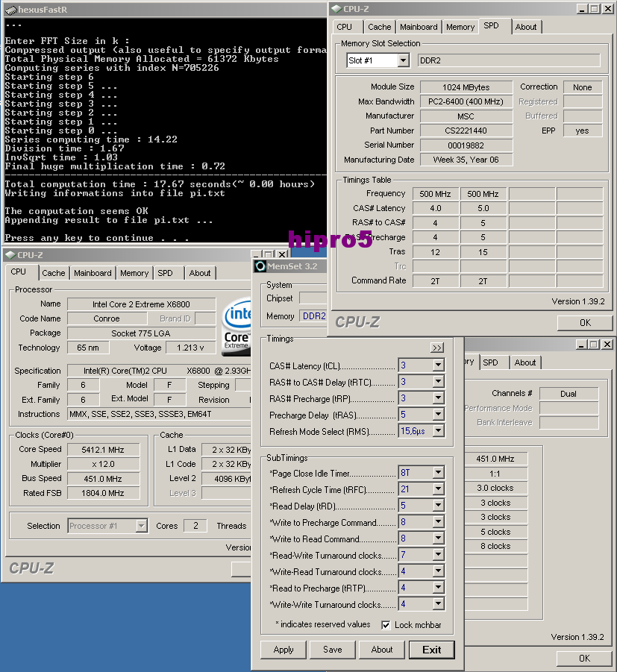
Task: Click the Package value Socket 775 LGA
Action: click(x=141, y=333)
